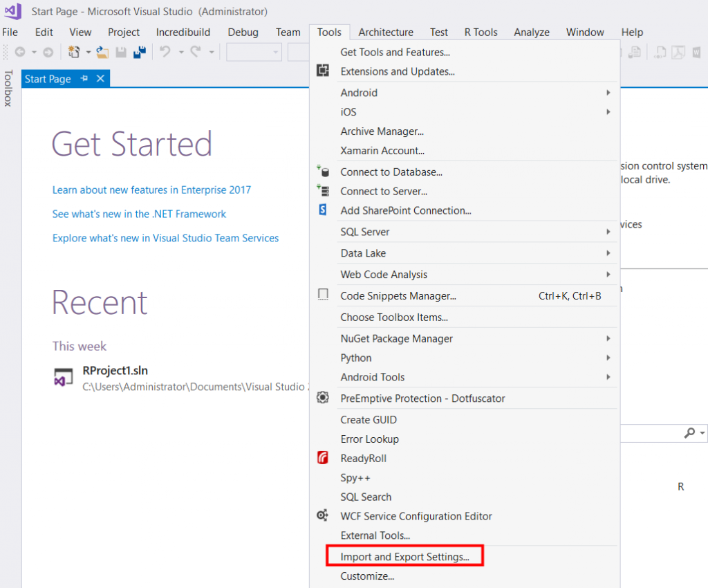
Task: Open the File menu
Action: click(x=10, y=32)
